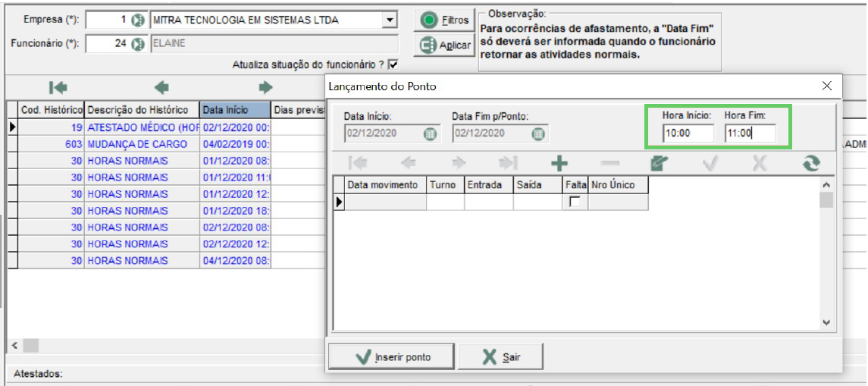Click the Funcionário code field
The image size is (868, 386).
click(108, 44)
